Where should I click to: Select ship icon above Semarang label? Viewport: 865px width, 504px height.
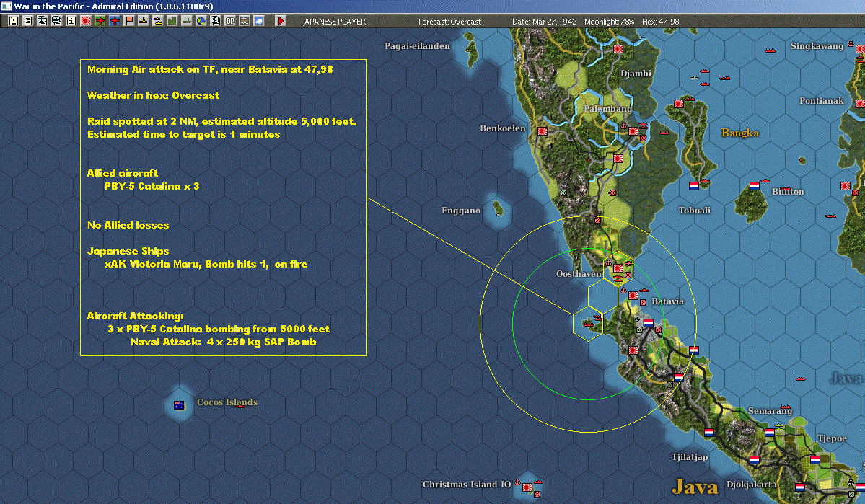pyautogui.click(x=786, y=407)
